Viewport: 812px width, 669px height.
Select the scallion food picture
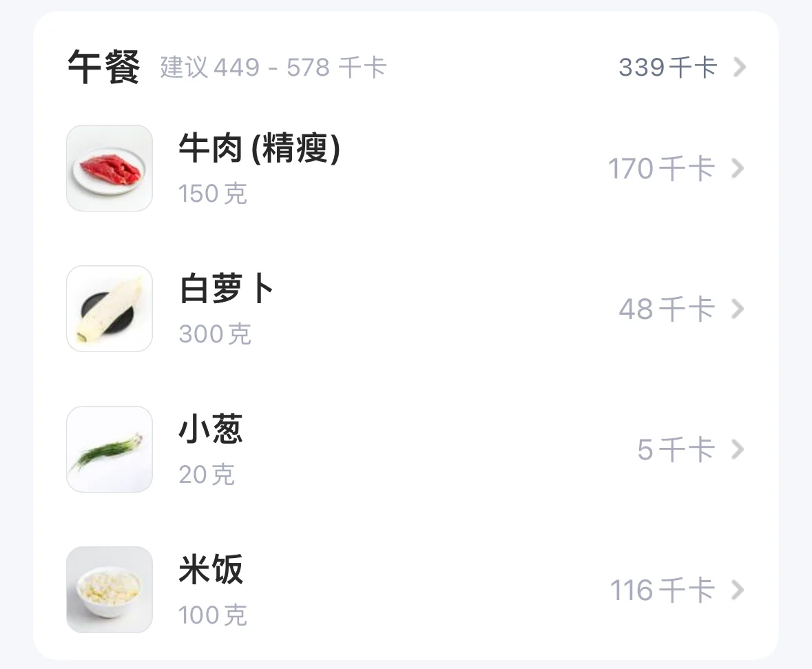tap(110, 449)
